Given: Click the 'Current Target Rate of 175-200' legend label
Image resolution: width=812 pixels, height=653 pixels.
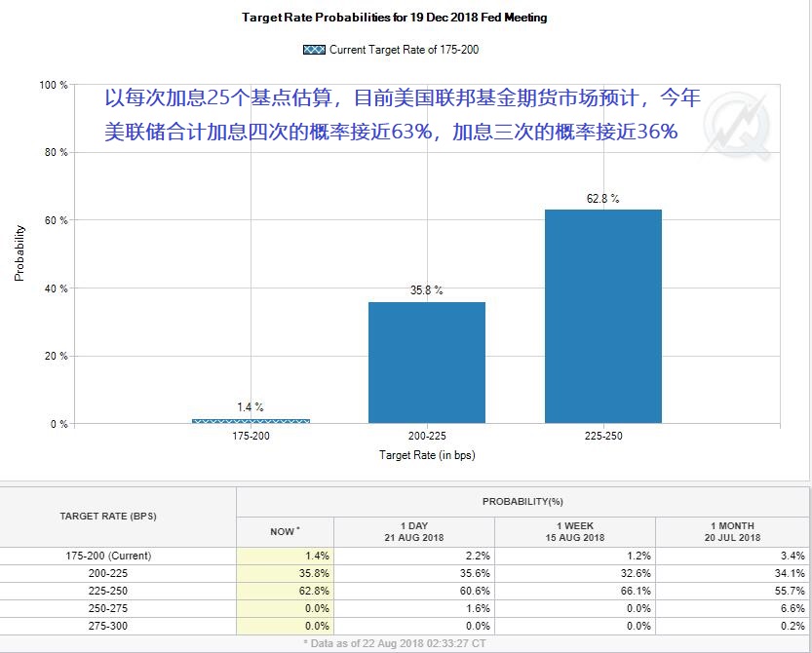Looking at the screenshot, I should (404, 50).
